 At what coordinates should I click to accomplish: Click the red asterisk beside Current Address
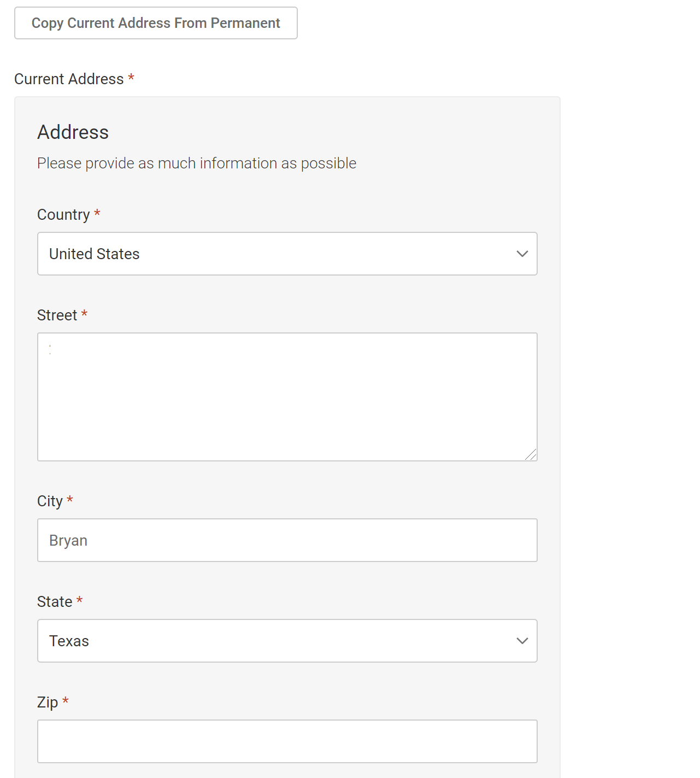[x=131, y=77]
